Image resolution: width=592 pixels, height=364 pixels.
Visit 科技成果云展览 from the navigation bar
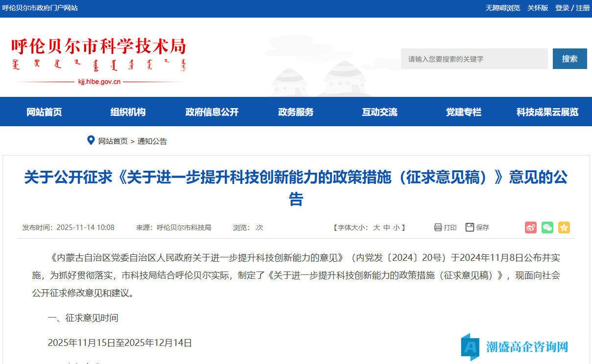click(547, 112)
